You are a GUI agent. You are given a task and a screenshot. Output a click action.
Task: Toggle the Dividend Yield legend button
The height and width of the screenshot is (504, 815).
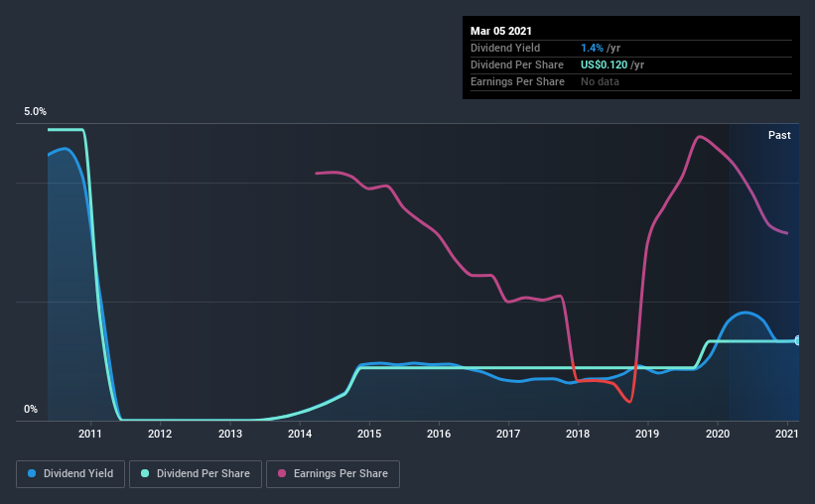coord(70,474)
